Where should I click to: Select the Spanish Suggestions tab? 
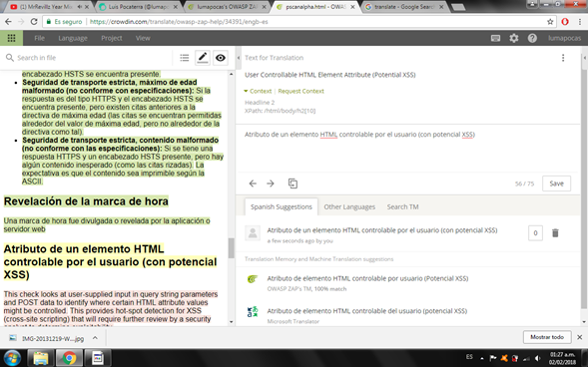[x=282, y=206]
